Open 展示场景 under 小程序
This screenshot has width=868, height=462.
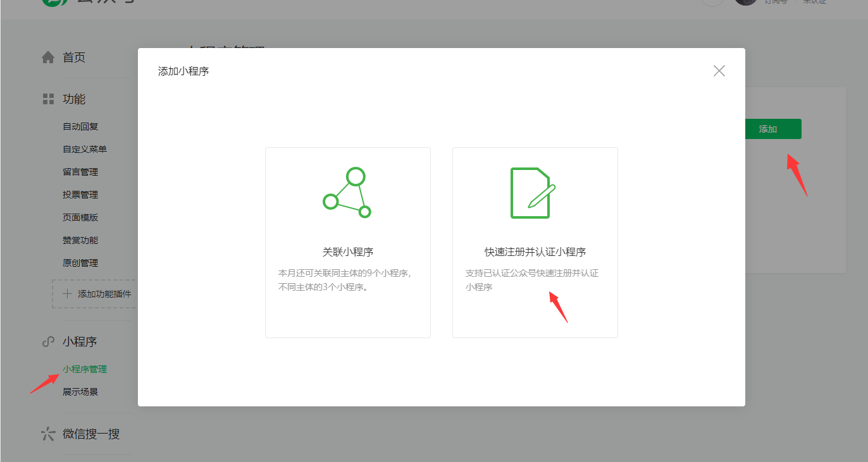pyautogui.click(x=80, y=392)
